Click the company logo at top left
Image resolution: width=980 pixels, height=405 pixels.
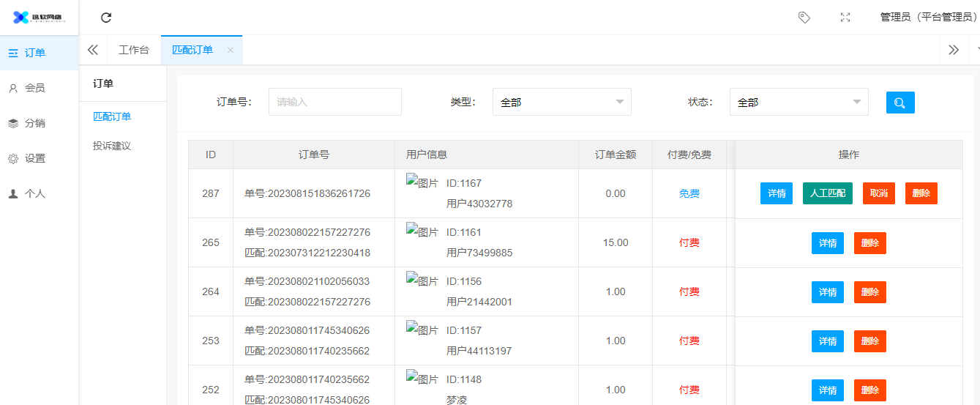(x=39, y=18)
